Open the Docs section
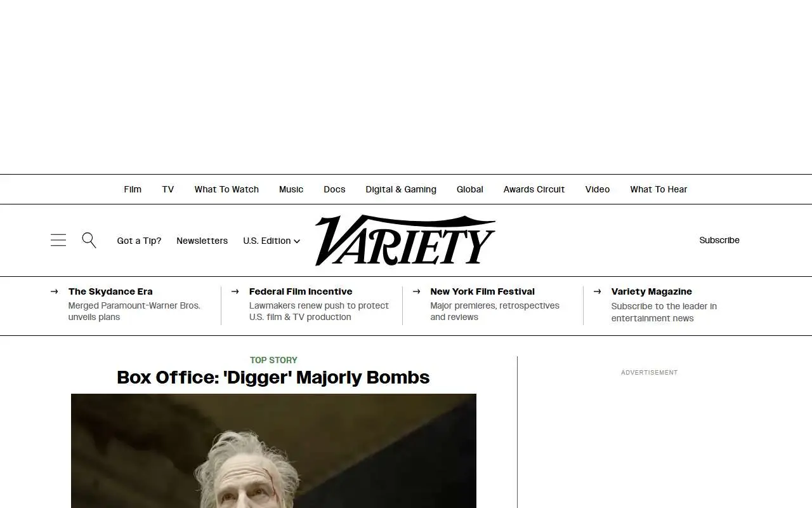 tap(334, 189)
